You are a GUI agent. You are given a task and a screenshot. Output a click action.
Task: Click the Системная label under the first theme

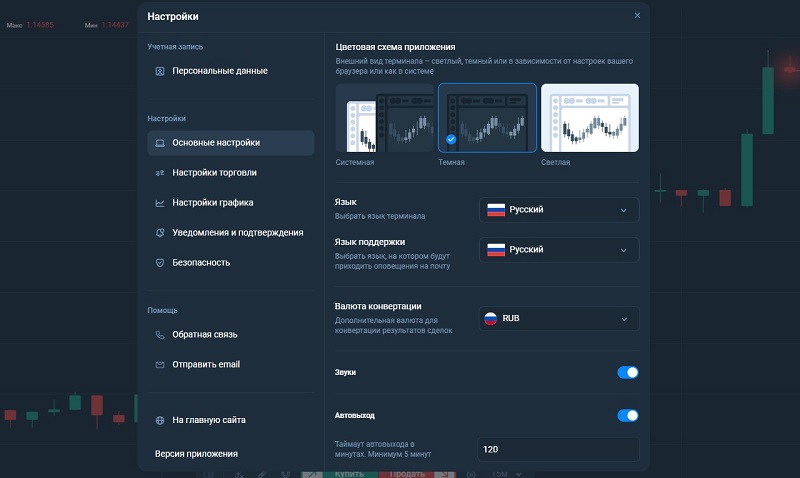355,162
